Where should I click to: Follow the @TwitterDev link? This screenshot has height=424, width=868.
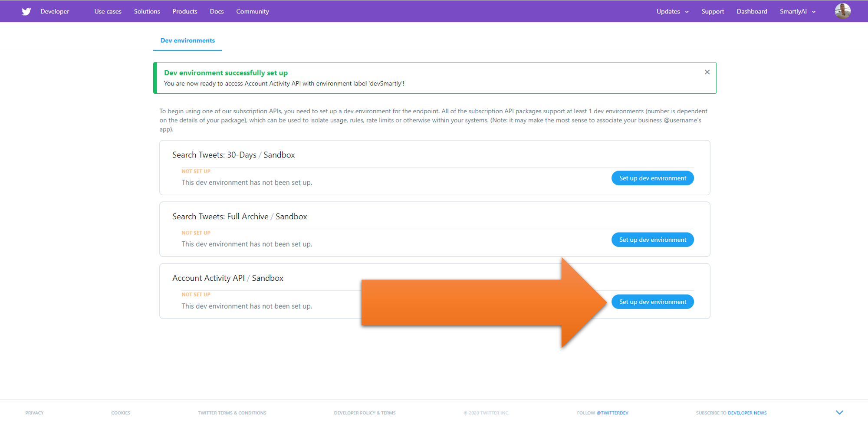point(612,413)
